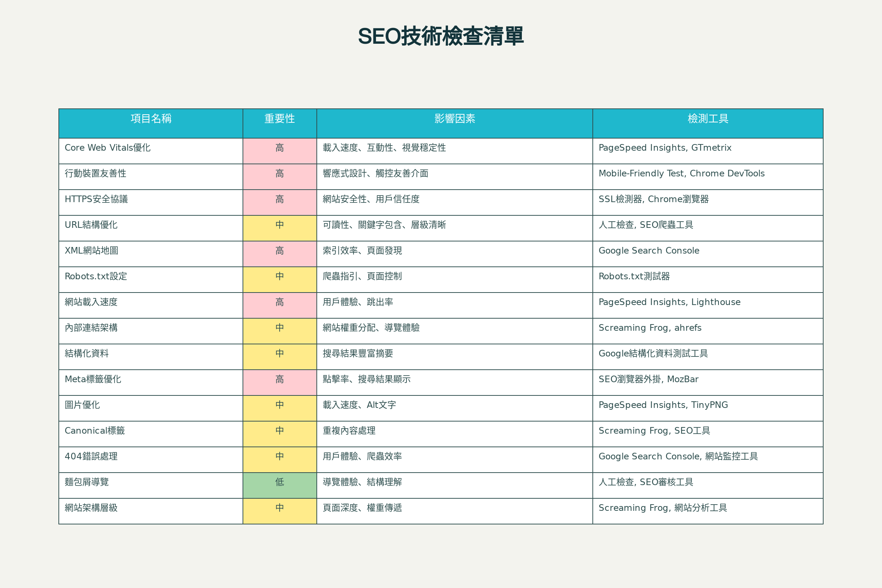This screenshot has width=882, height=588.
Task: Select the 重要性 column header
Action: tap(280, 123)
